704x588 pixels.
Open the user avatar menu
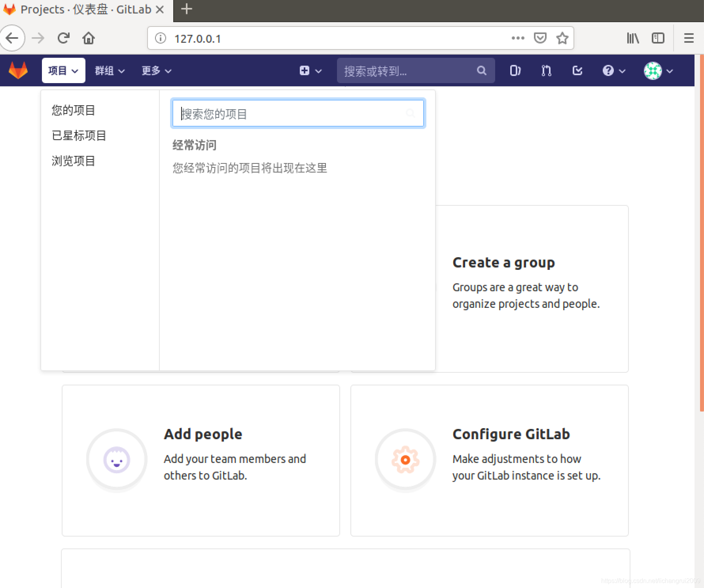[x=653, y=70]
